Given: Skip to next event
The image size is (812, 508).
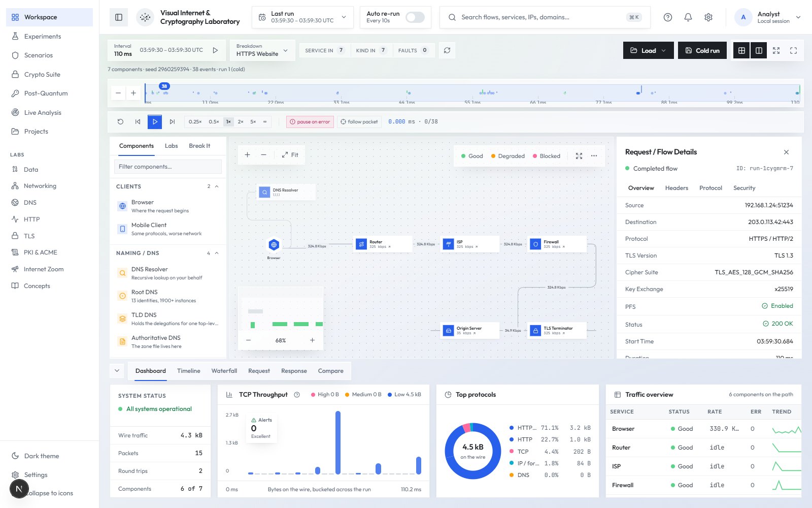Looking at the screenshot, I should click(172, 122).
